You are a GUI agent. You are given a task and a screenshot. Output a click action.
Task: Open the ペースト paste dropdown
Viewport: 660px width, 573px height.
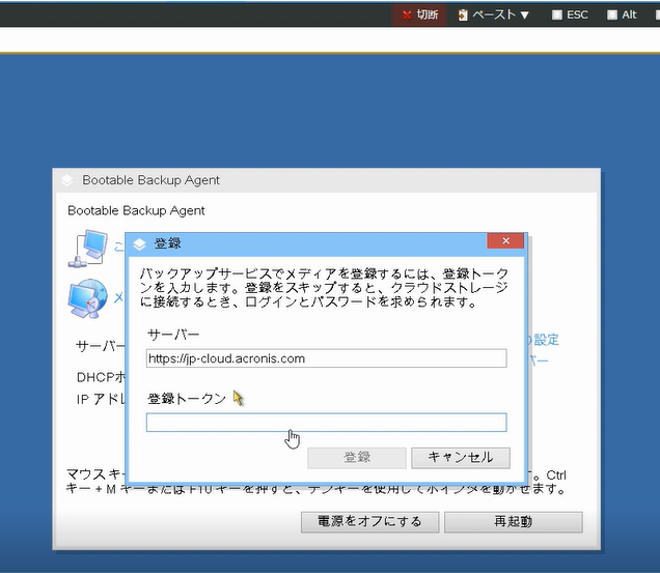click(493, 15)
